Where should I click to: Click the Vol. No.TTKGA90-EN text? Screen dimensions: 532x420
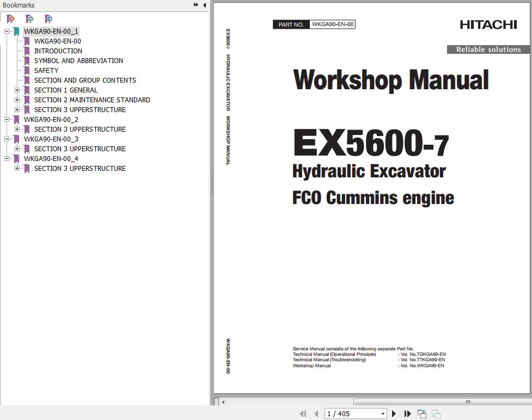(423, 360)
